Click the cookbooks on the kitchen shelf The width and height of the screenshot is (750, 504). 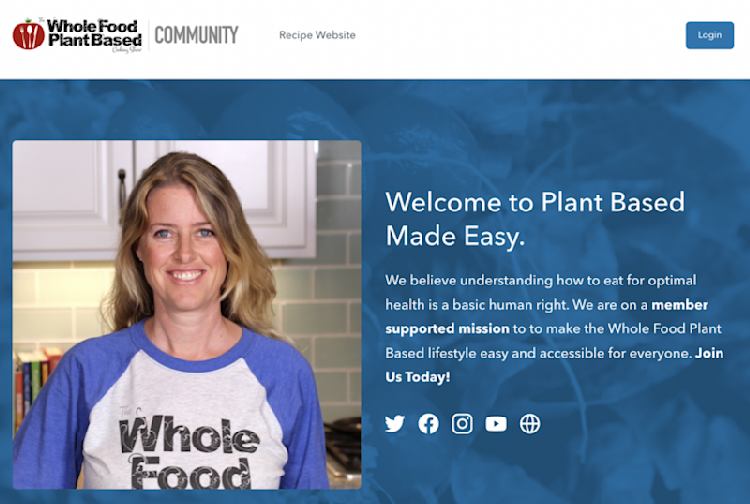click(37, 385)
